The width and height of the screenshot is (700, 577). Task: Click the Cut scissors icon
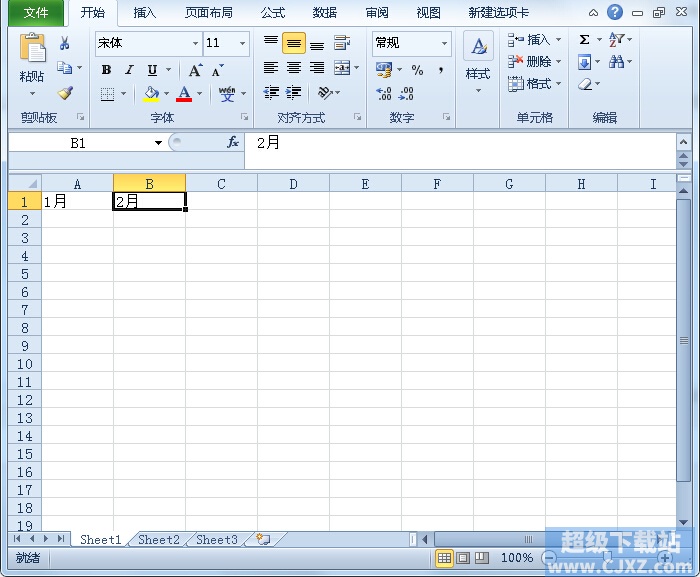[64, 43]
